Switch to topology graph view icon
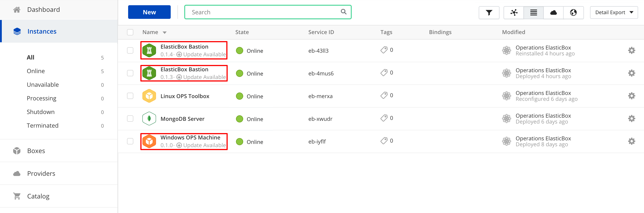644x213 pixels. tap(514, 12)
